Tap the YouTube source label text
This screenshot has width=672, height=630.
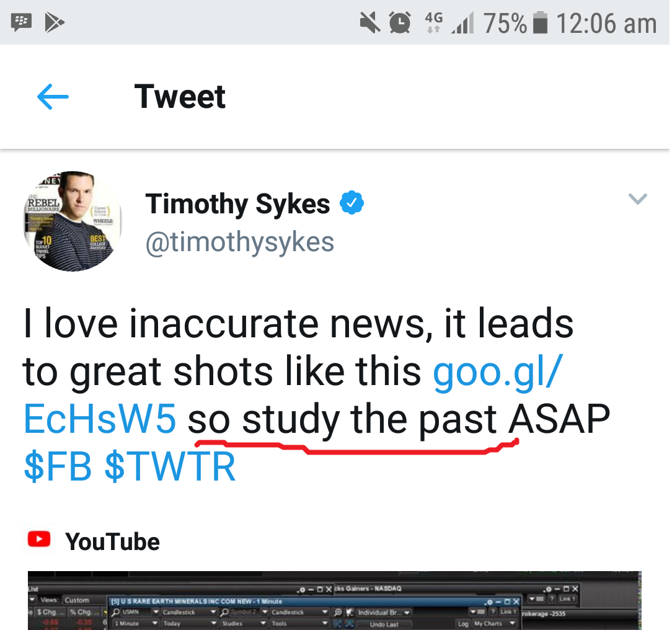[112, 542]
